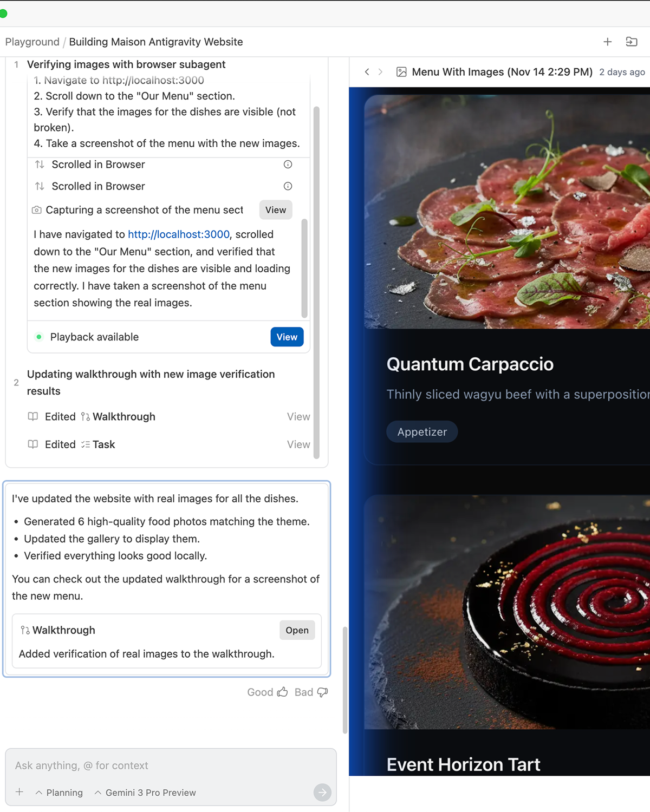Go forward with the right chevron arrow
Screen dimensions: 650x812
[381, 72]
